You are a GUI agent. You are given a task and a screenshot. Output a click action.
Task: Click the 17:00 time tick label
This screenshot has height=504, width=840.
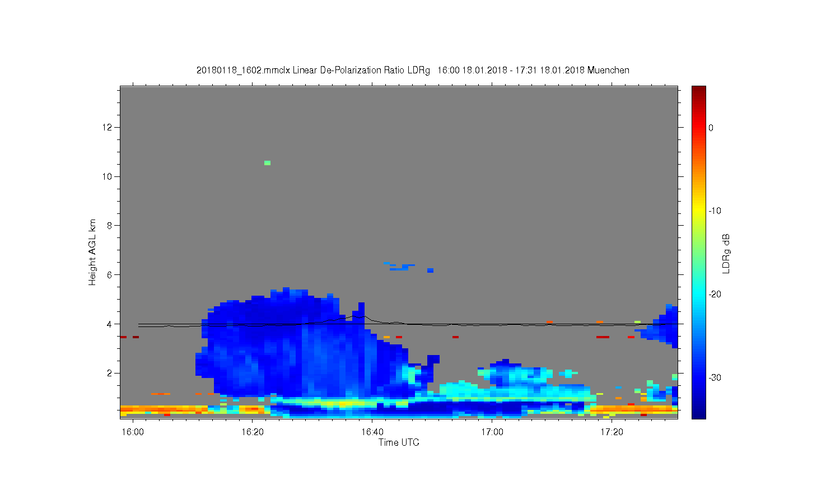[x=492, y=432]
